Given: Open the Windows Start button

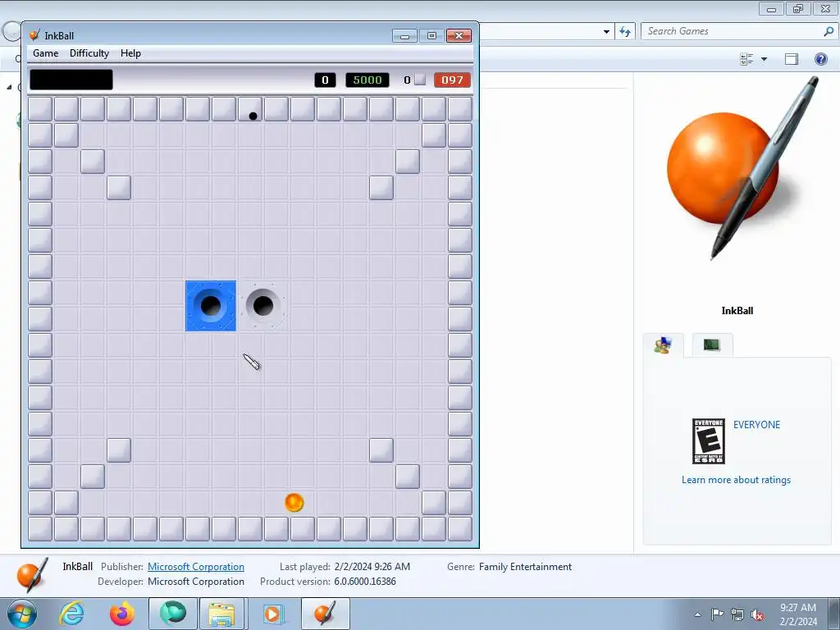Looking at the screenshot, I should coord(22,614).
